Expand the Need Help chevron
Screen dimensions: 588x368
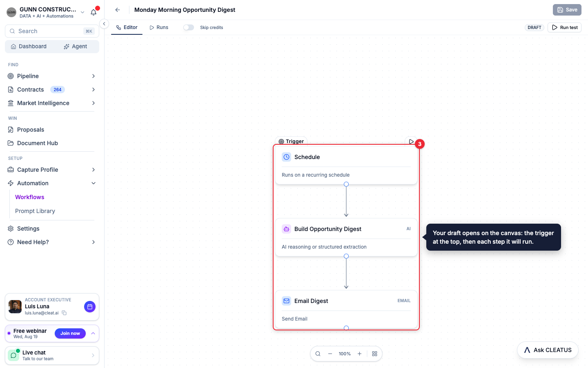(x=94, y=242)
